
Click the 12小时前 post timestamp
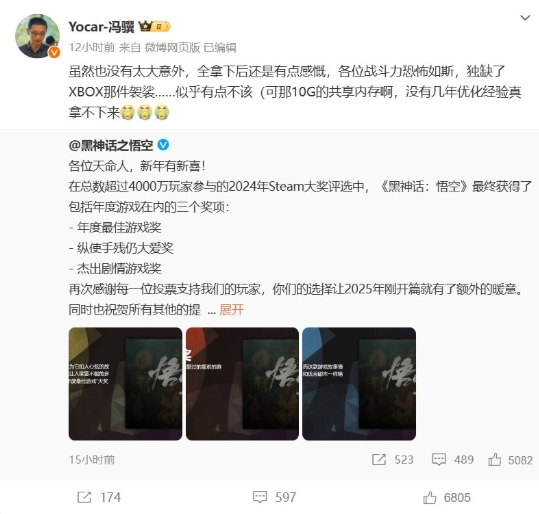pos(91,47)
